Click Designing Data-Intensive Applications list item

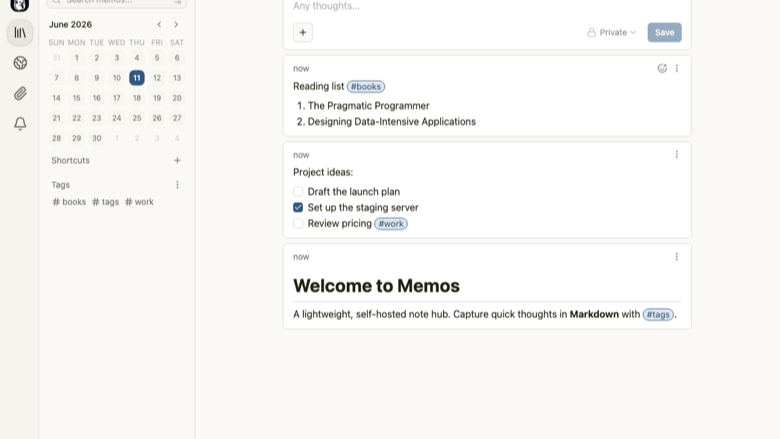coord(391,122)
